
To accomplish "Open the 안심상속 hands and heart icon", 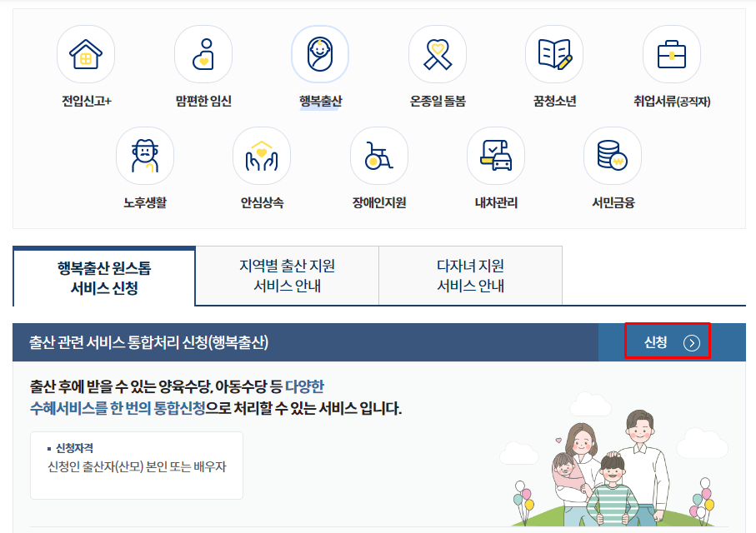I will (x=262, y=156).
